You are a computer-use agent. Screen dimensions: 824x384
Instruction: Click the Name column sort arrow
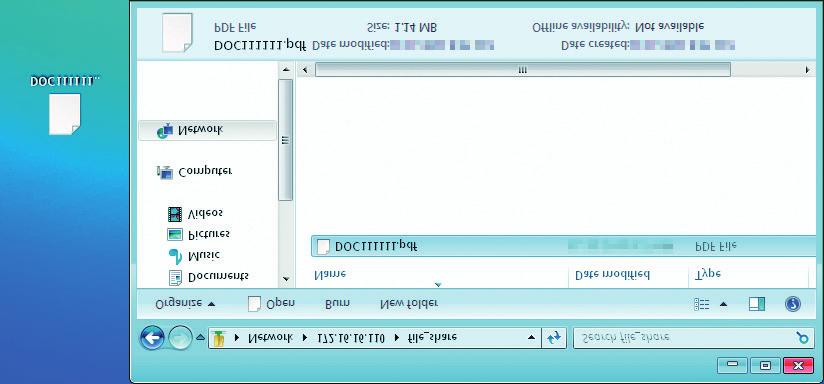(x=438, y=285)
